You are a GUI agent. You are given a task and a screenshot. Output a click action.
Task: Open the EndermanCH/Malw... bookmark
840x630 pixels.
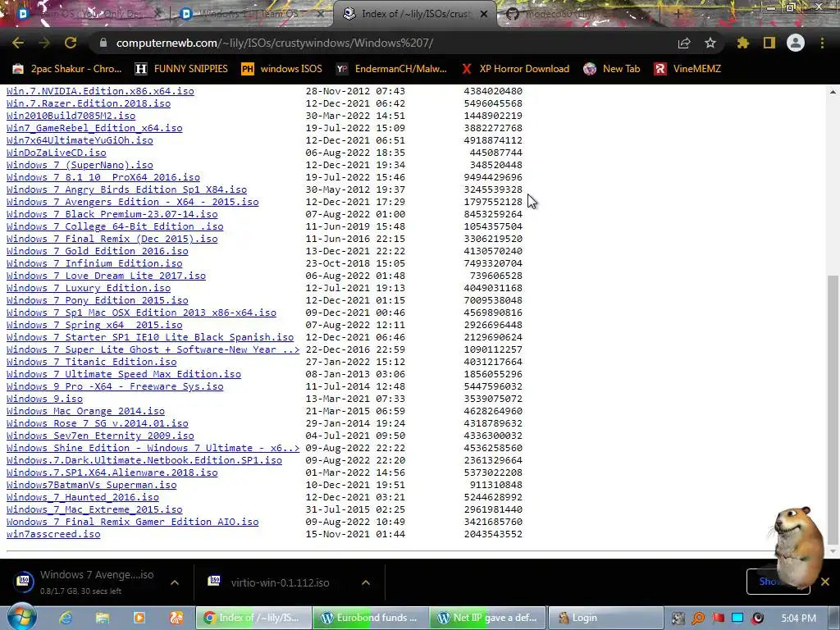coord(391,69)
